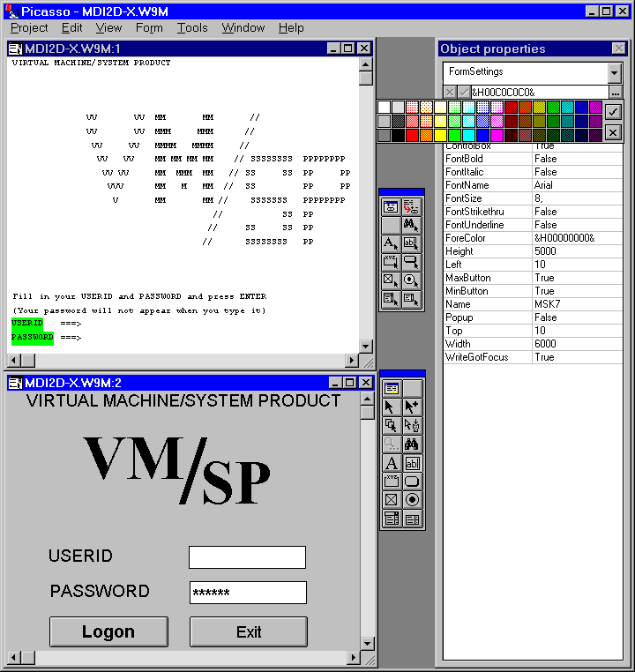This screenshot has width=635, height=672.
Task: Select the arrow-plus add-selection tool
Action: coord(412,407)
